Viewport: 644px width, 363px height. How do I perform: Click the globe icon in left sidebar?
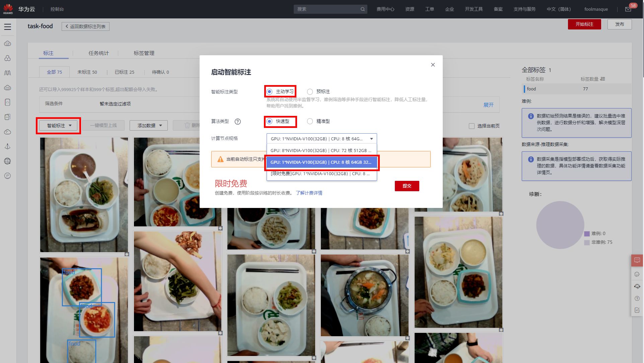[x=7, y=161]
